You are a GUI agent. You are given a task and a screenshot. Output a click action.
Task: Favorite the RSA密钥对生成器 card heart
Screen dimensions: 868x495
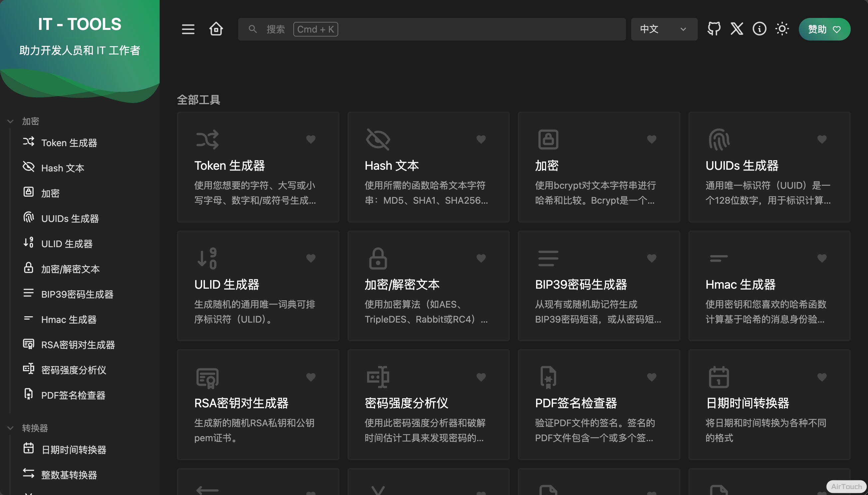(310, 377)
